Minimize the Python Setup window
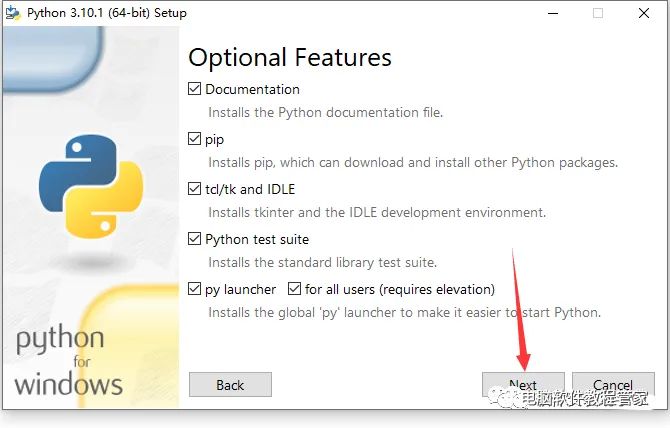The width and height of the screenshot is (670, 428). tap(553, 13)
